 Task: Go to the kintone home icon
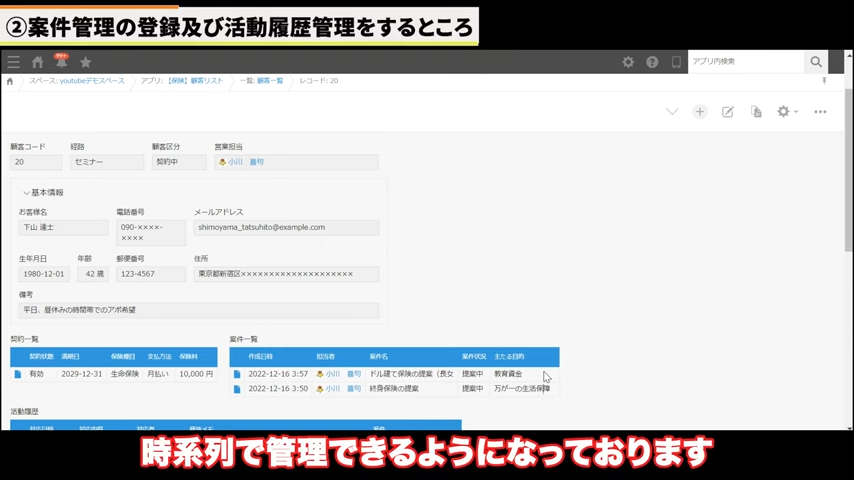coord(38,62)
